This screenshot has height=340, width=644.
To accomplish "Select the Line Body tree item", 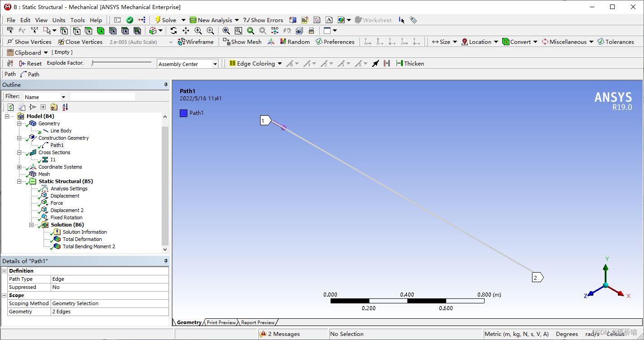I will pyautogui.click(x=61, y=131).
